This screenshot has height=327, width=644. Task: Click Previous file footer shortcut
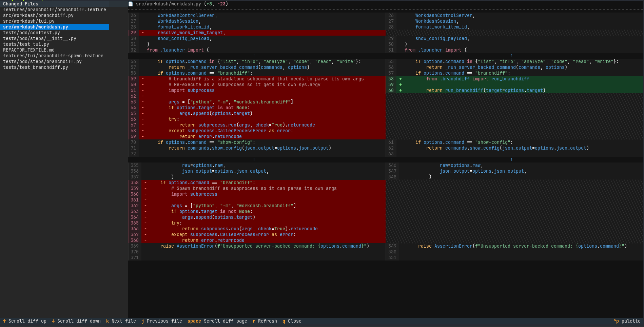(x=162, y=321)
